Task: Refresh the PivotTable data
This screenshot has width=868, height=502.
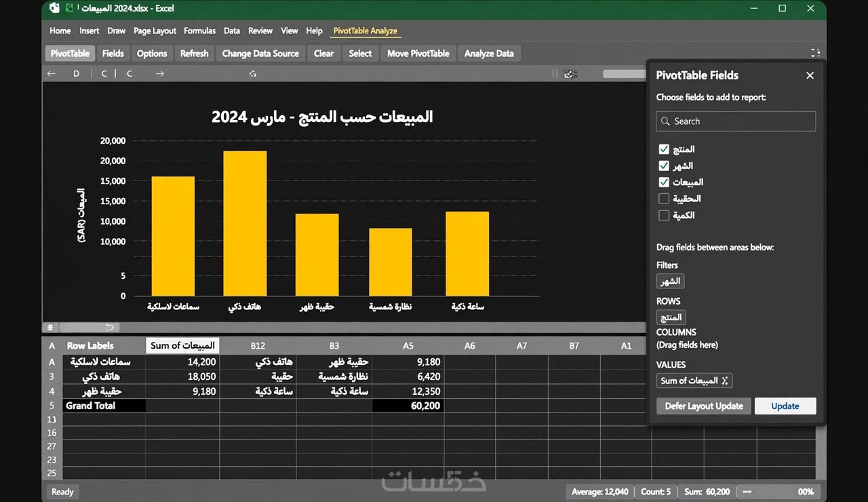Action: point(195,54)
